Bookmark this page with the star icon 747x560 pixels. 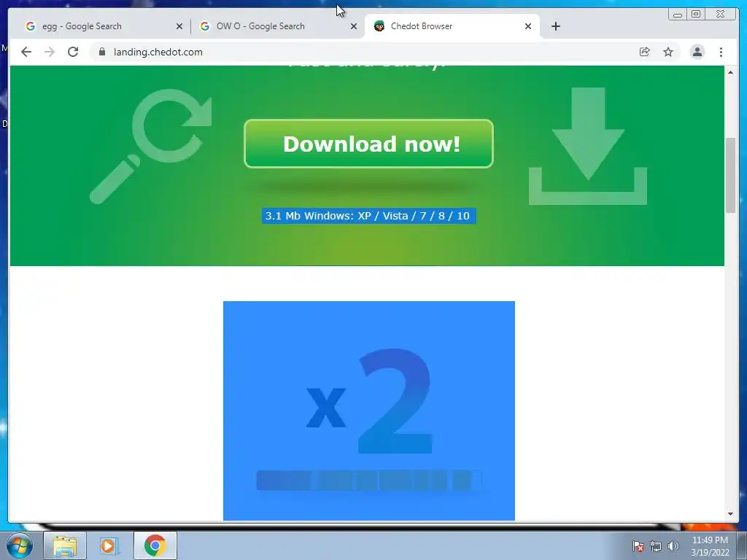pyautogui.click(x=668, y=52)
